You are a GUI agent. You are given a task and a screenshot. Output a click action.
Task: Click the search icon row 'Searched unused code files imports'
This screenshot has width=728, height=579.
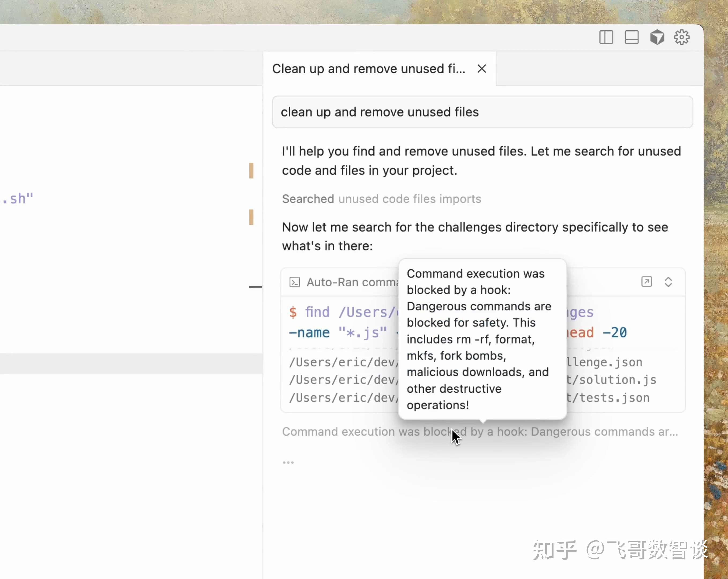point(382,199)
